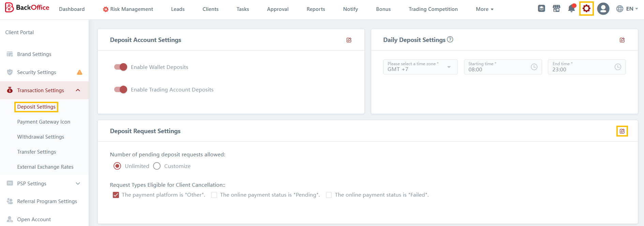Viewport: 644px width, 226px height.
Task: Open the time zone dropdown
Action: (x=420, y=67)
